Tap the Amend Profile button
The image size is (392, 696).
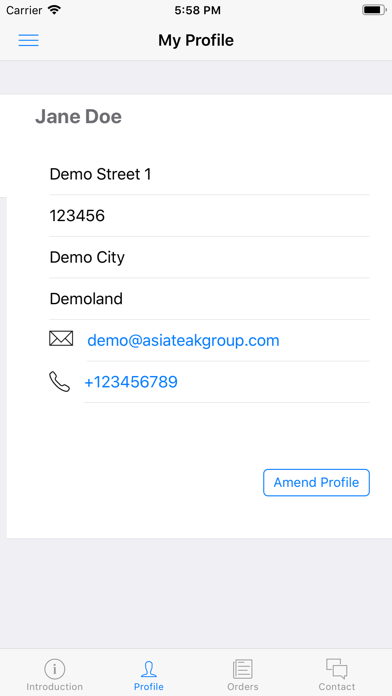pos(317,482)
